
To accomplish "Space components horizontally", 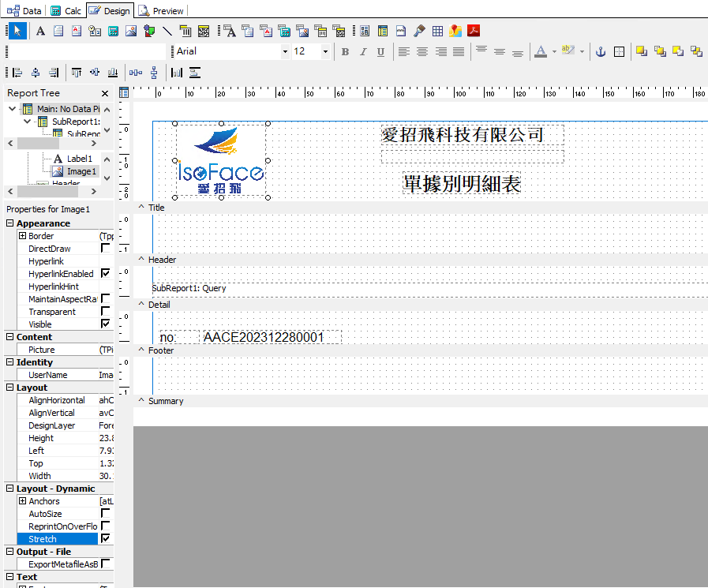I will [136, 73].
